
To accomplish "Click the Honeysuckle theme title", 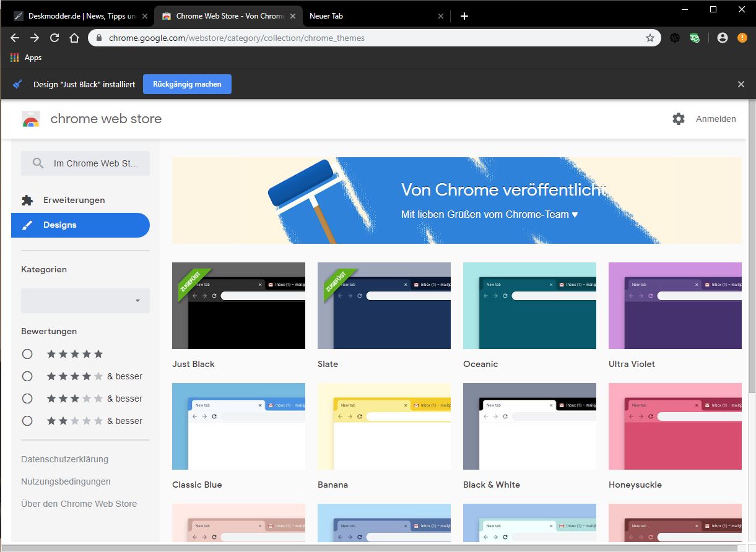I will [x=635, y=485].
